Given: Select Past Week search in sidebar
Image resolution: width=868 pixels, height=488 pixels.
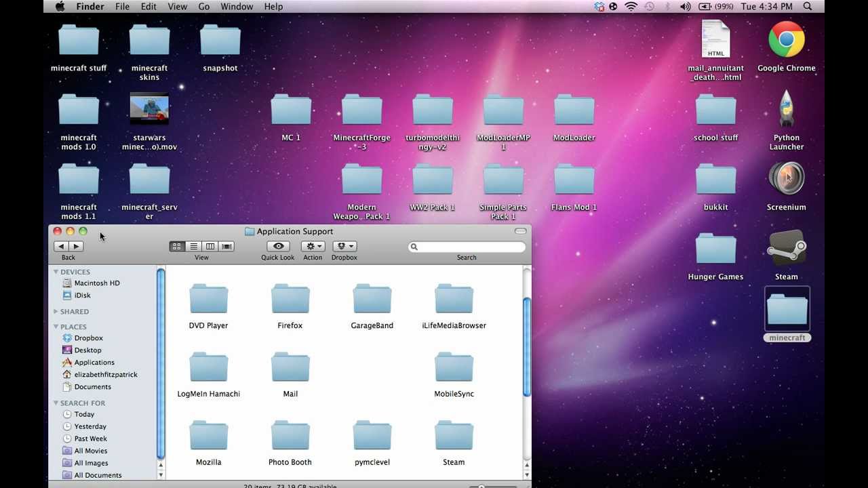Looking at the screenshot, I should tap(85, 439).
